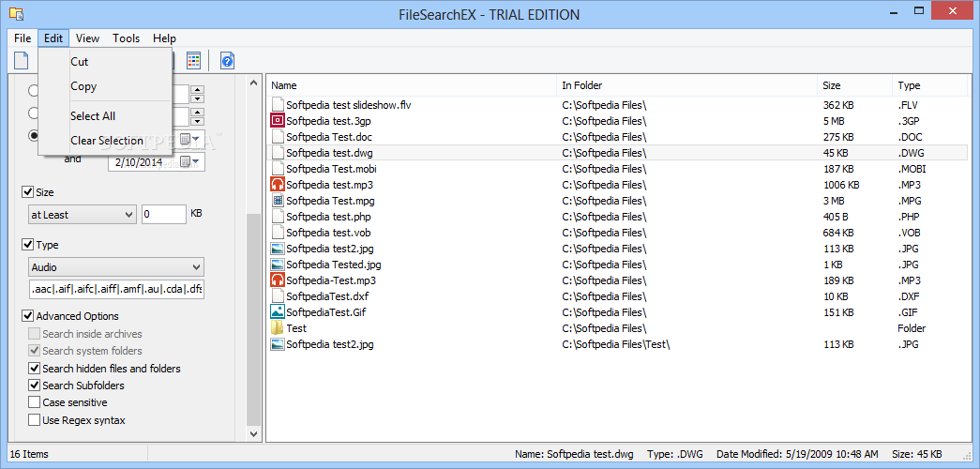Select the Softpedia test.dwg file name
The height and width of the screenshot is (469, 980).
(330, 153)
